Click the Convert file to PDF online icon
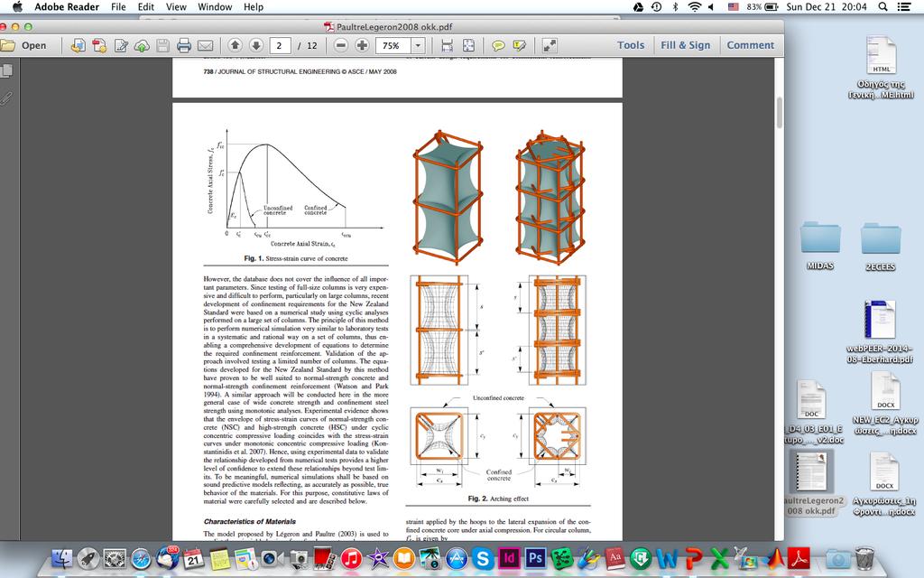924x578 pixels. pos(78,45)
